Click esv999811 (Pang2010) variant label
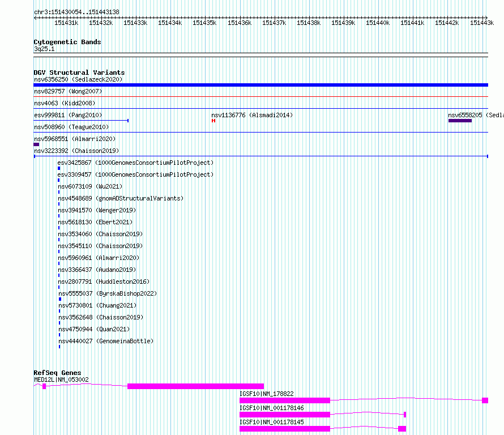504x435 pixels. (68, 115)
